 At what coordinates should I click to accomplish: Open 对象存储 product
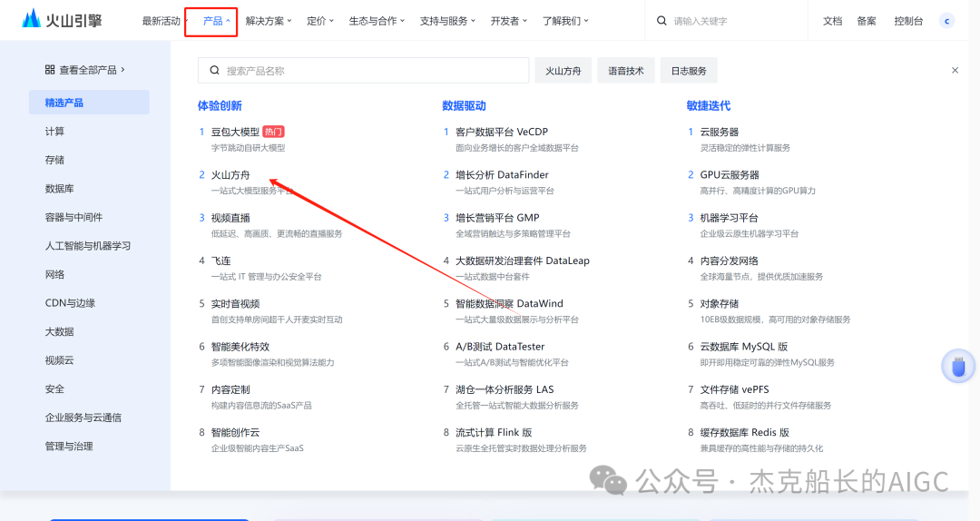coord(719,304)
